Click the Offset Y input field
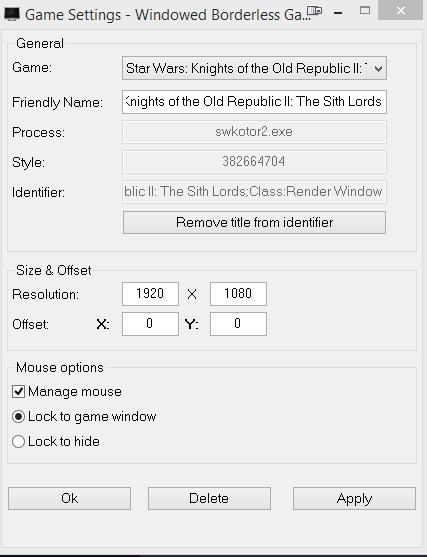The image size is (427, 557). pyautogui.click(x=238, y=324)
